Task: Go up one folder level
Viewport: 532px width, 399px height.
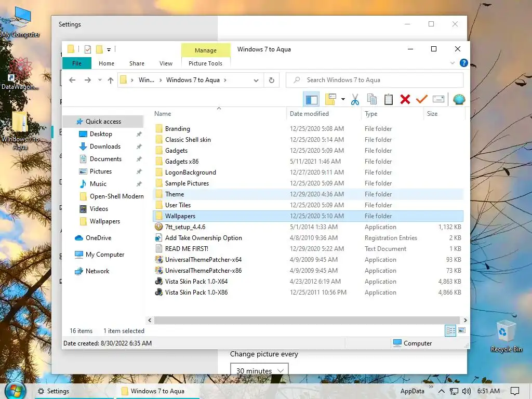Action: click(111, 80)
